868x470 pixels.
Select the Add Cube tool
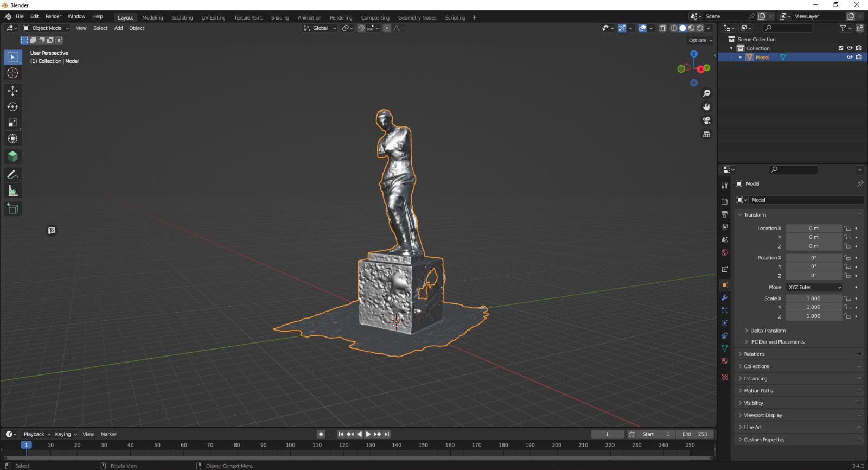pos(13,208)
